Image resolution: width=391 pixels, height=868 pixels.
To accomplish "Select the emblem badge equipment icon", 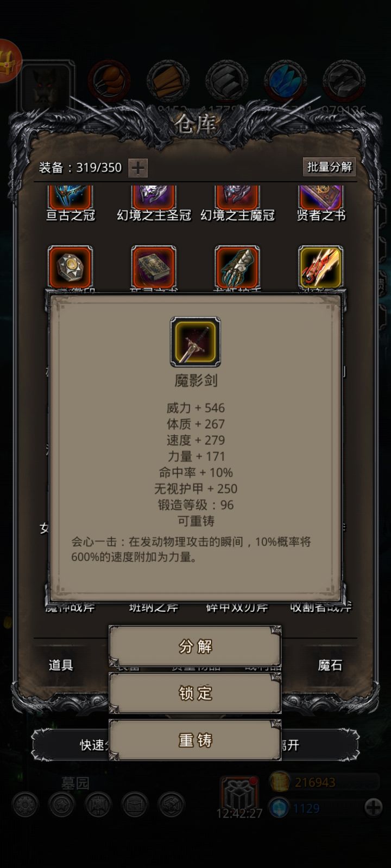I will [x=70, y=267].
